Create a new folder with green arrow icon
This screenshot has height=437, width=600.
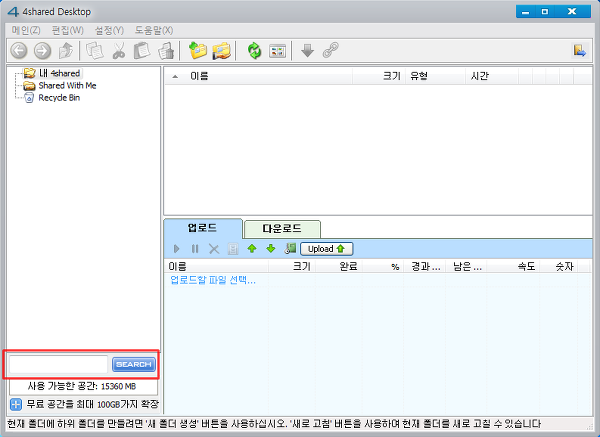(198, 51)
